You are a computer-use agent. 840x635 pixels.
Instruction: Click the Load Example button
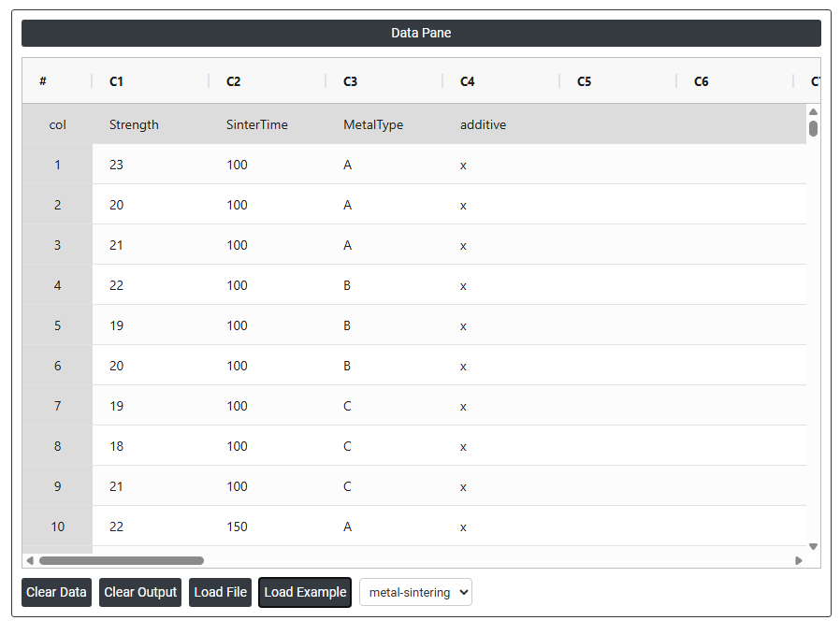pos(305,592)
